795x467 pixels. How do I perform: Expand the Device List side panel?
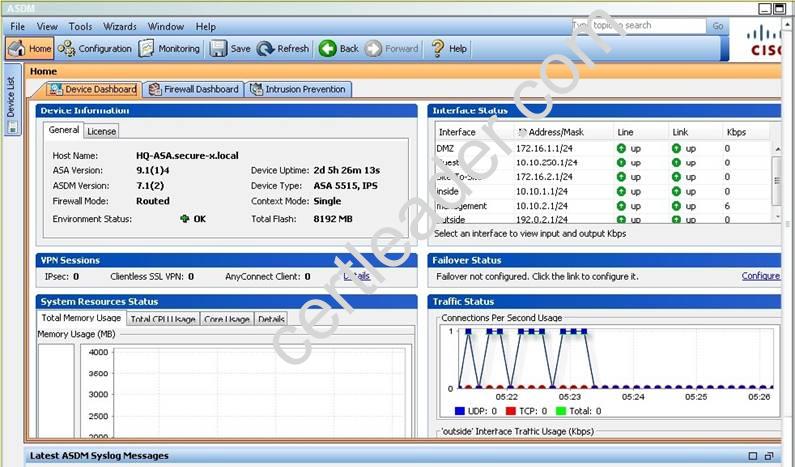[13, 100]
